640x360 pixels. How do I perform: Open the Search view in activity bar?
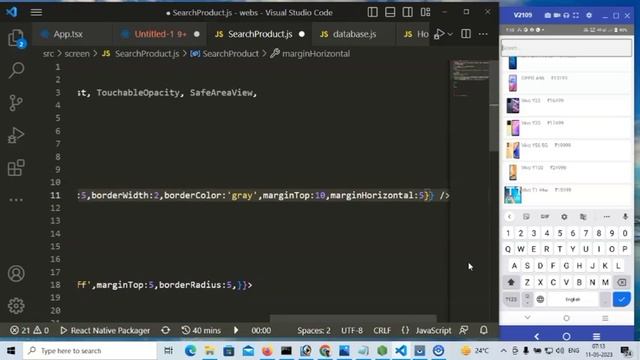click(x=16, y=70)
